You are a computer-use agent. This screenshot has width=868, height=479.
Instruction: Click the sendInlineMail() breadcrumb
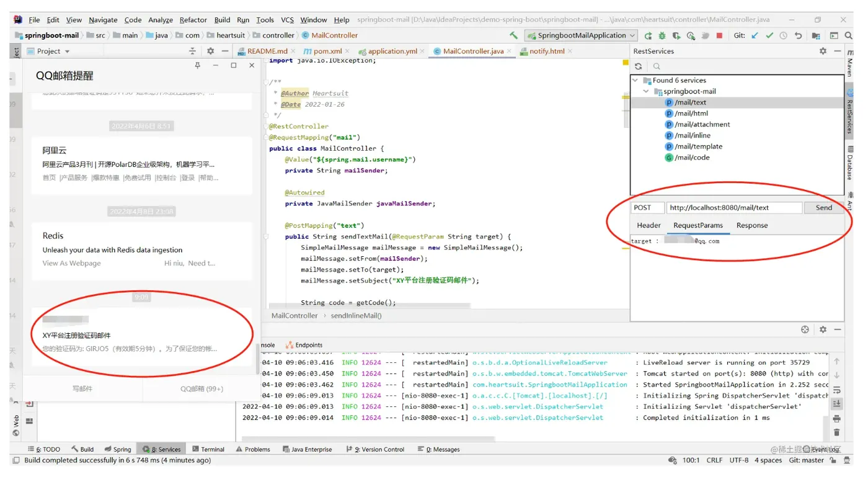click(356, 316)
